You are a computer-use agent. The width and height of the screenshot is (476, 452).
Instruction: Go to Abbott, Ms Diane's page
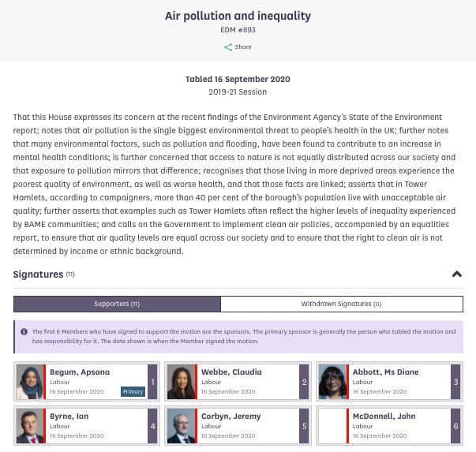(x=386, y=372)
